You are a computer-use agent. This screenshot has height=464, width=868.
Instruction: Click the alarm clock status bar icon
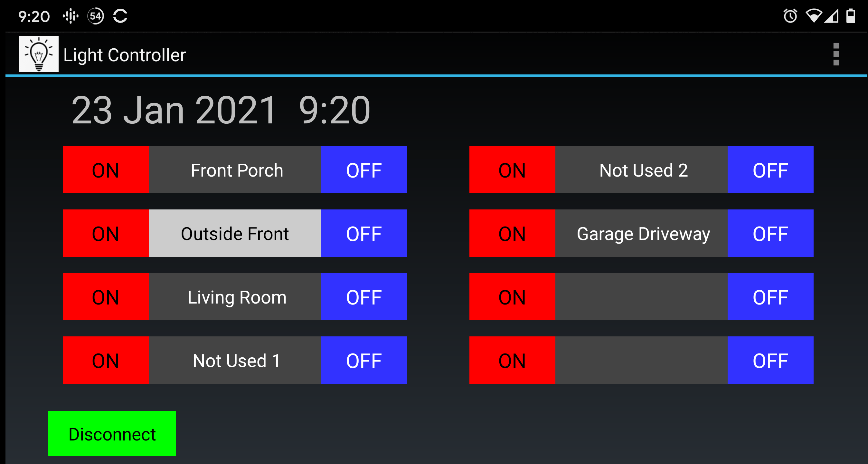790,15
